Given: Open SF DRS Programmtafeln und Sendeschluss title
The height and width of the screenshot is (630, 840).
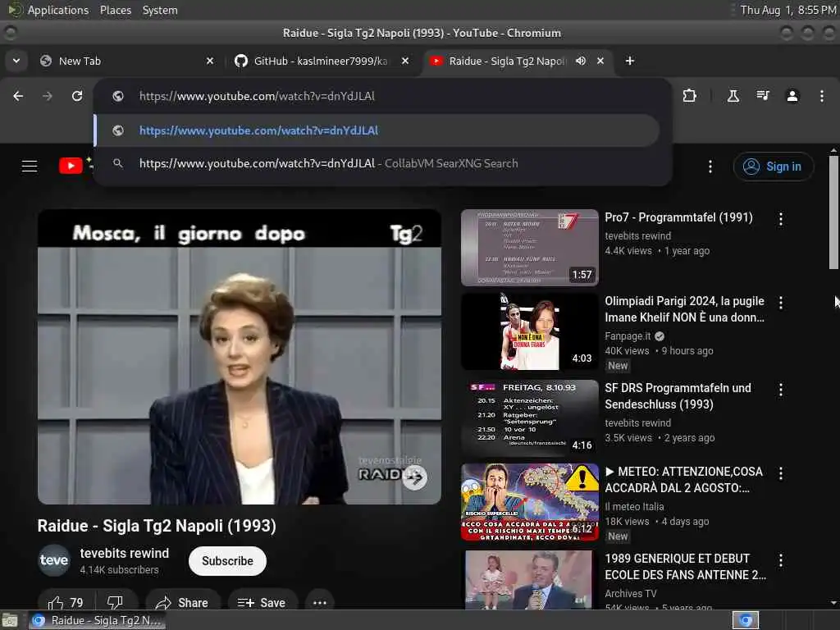Looking at the screenshot, I should pyautogui.click(x=678, y=396).
